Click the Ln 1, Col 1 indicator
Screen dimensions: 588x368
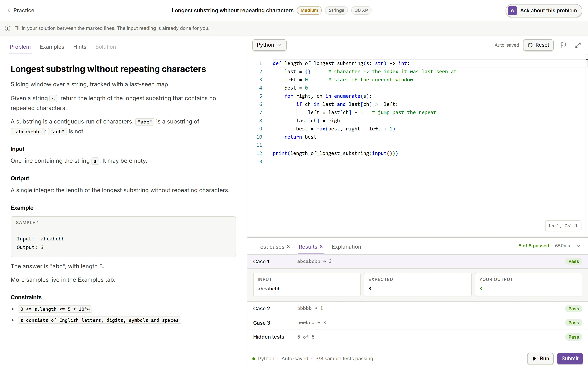pos(563,226)
